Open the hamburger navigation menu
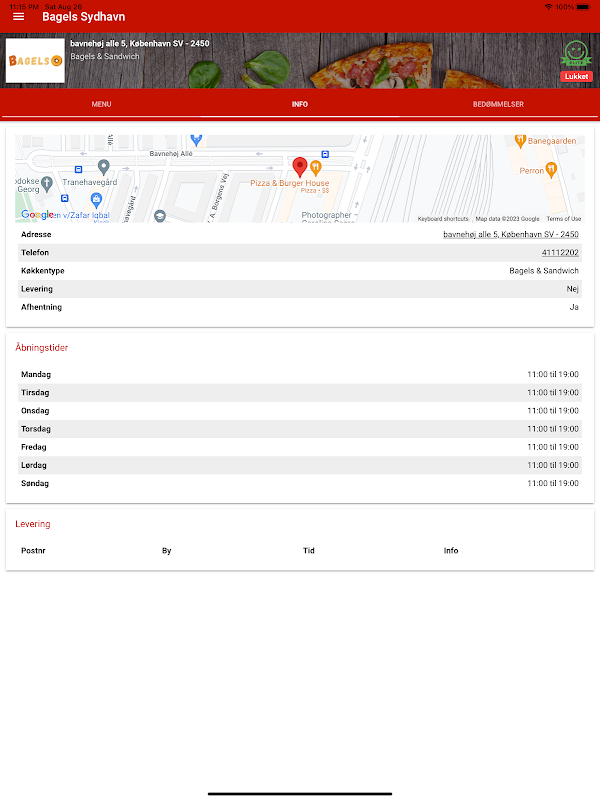 (18, 17)
